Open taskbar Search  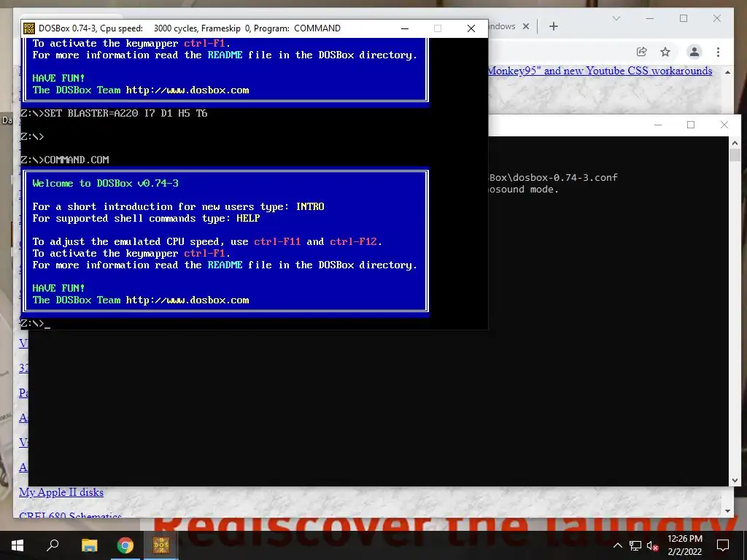pos(53,545)
